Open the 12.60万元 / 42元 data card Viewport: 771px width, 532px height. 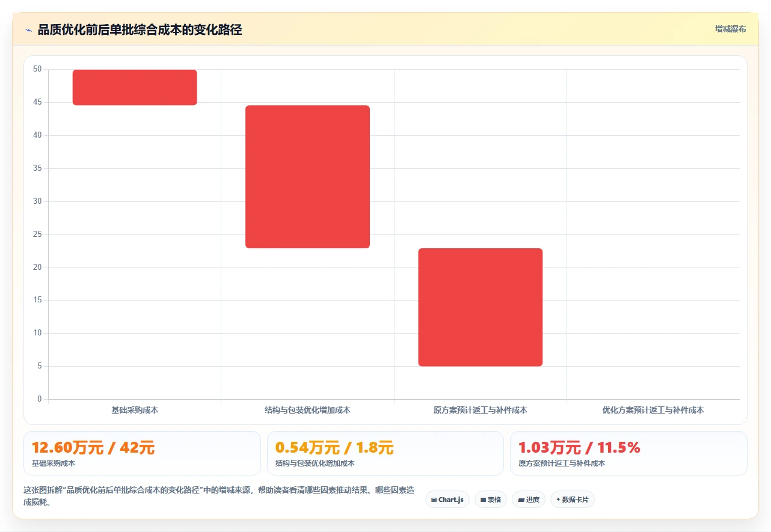pyautogui.click(x=142, y=453)
